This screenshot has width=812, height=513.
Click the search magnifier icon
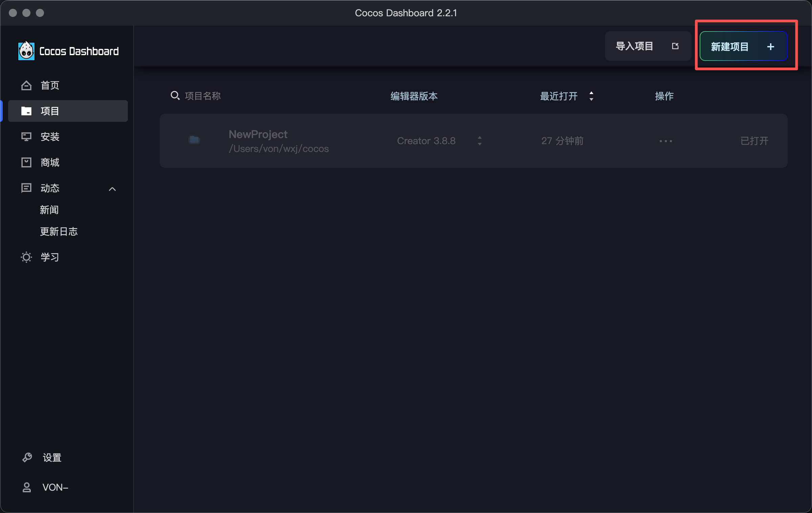click(175, 96)
